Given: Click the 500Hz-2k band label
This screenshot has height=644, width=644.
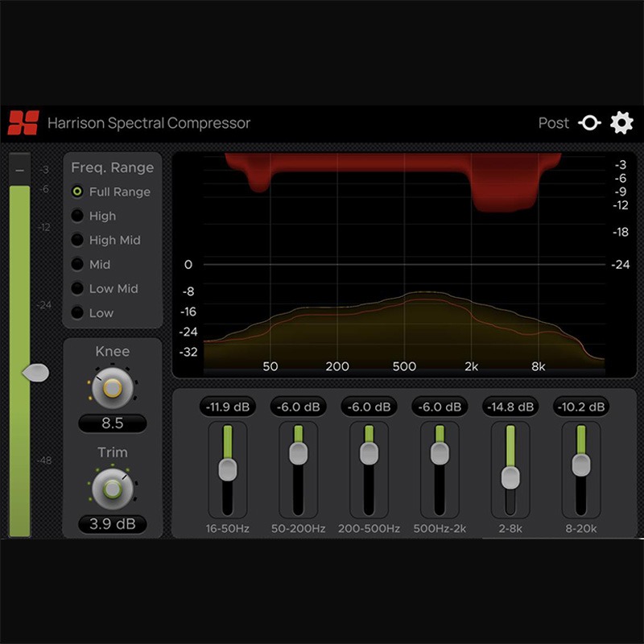Looking at the screenshot, I should (440, 529).
